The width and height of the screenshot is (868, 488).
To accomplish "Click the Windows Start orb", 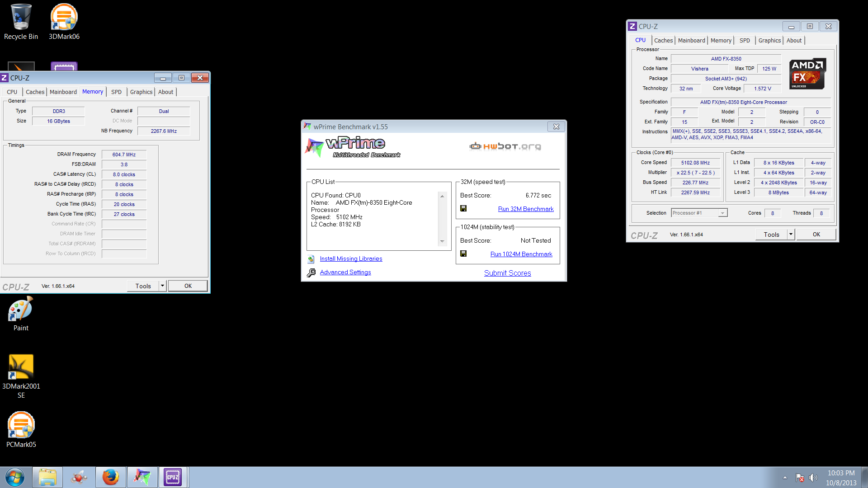I will click(x=14, y=477).
